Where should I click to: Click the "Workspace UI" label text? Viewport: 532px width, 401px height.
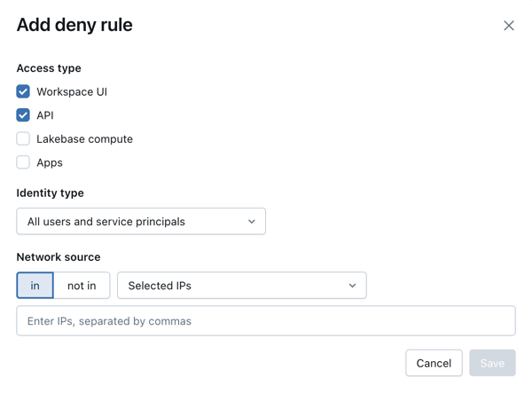(72, 91)
